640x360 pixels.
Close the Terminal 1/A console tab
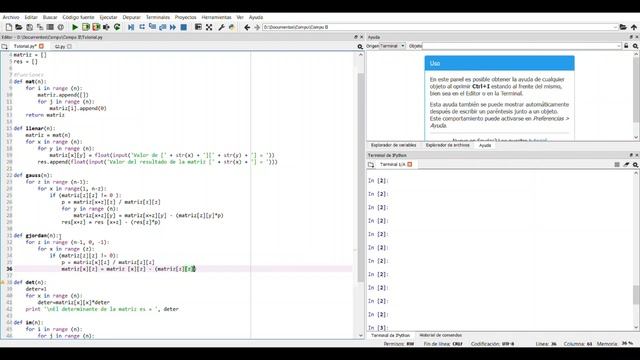coord(410,164)
